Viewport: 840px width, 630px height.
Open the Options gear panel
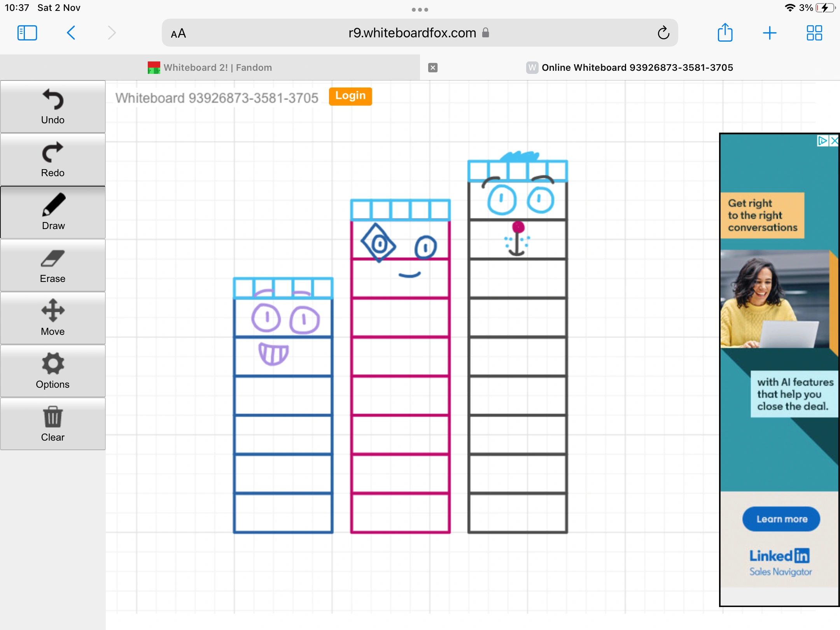[x=52, y=371]
